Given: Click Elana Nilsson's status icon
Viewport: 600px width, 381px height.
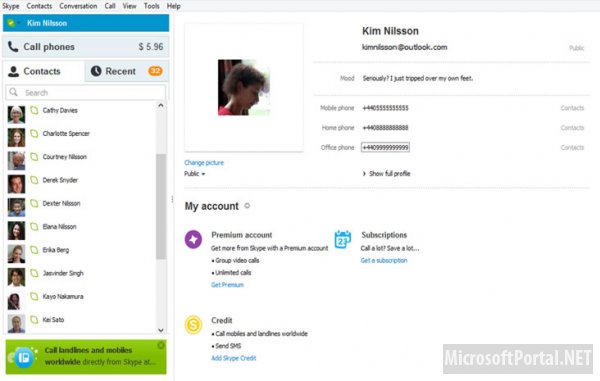Looking at the screenshot, I should pyautogui.click(x=34, y=227).
